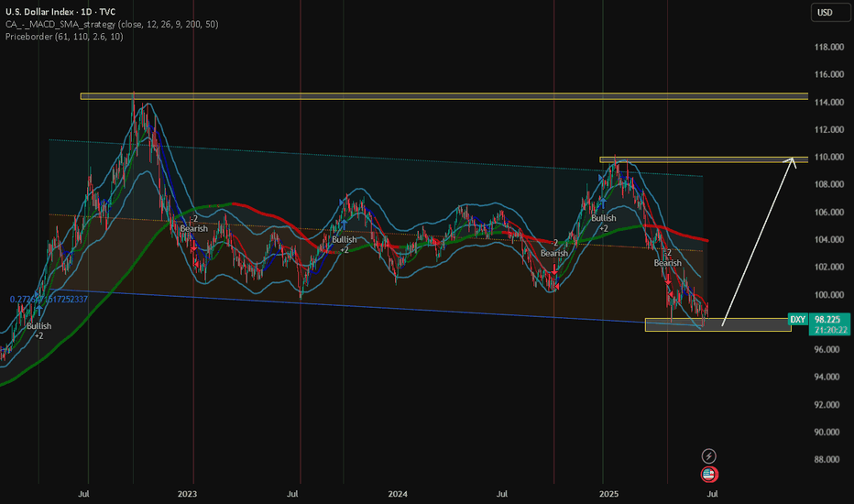Click the 118.000 price axis label
The width and height of the screenshot is (854, 504).
(x=829, y=48)
